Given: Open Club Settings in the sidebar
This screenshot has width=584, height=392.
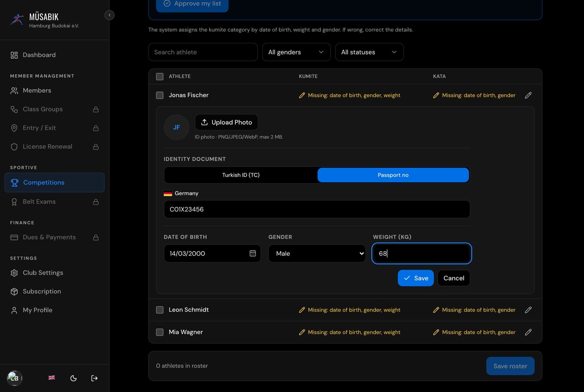Looking at the screenshot, I should coord(54,273).
